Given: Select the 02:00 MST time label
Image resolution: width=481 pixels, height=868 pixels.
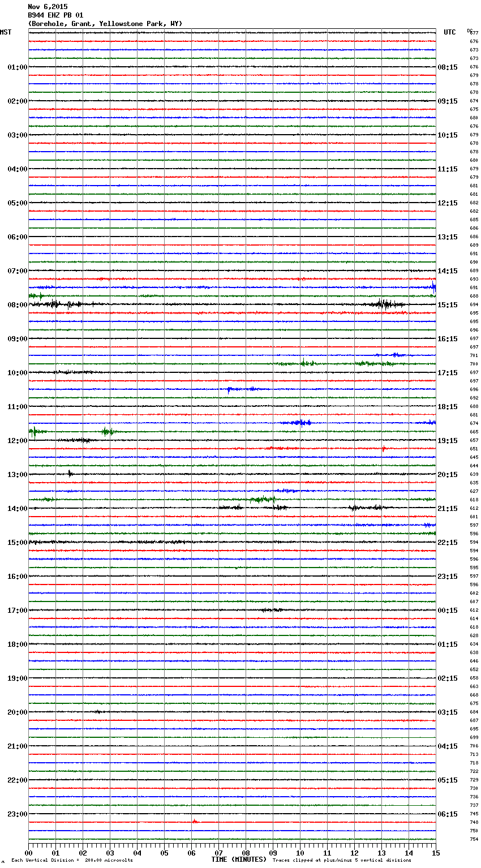Looking at the screenshot, I should click(18, 101).
